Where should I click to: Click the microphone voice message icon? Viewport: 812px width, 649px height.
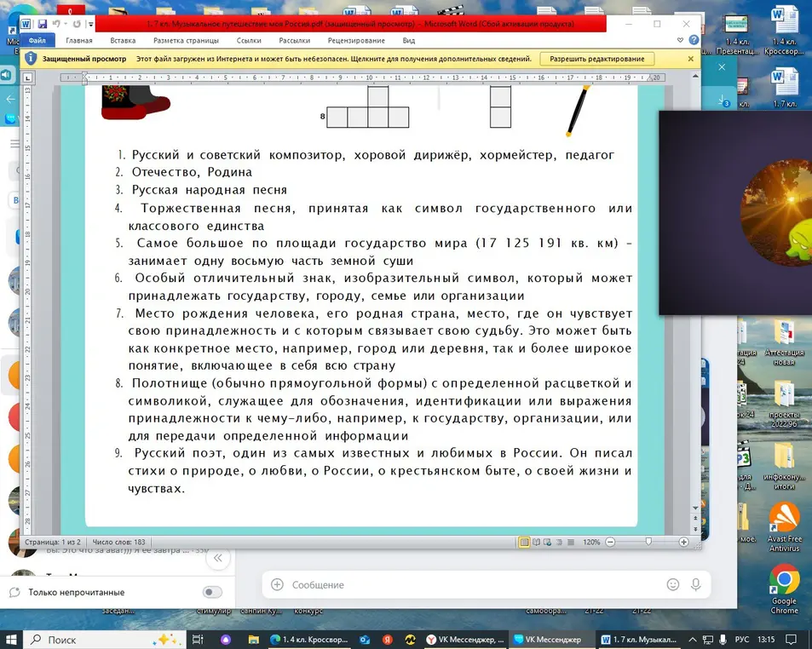695,585
